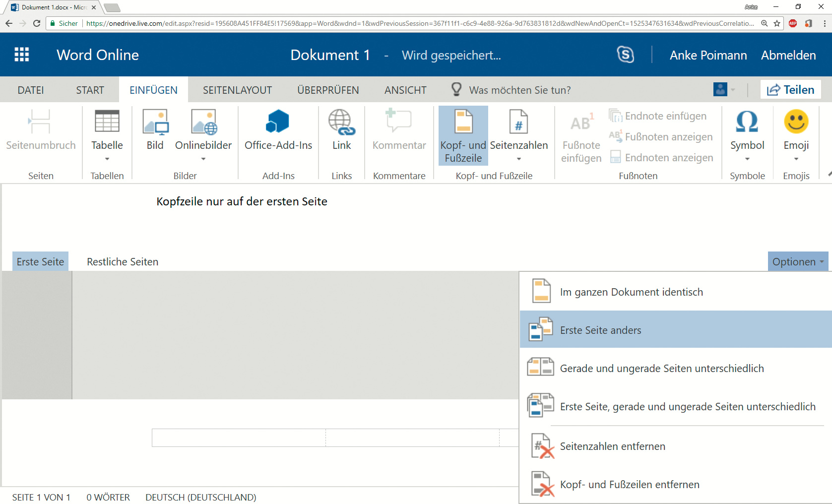Click the browser address bar URL
The width and height of the screenshot is (832, 504).
(x=420, y=23)
